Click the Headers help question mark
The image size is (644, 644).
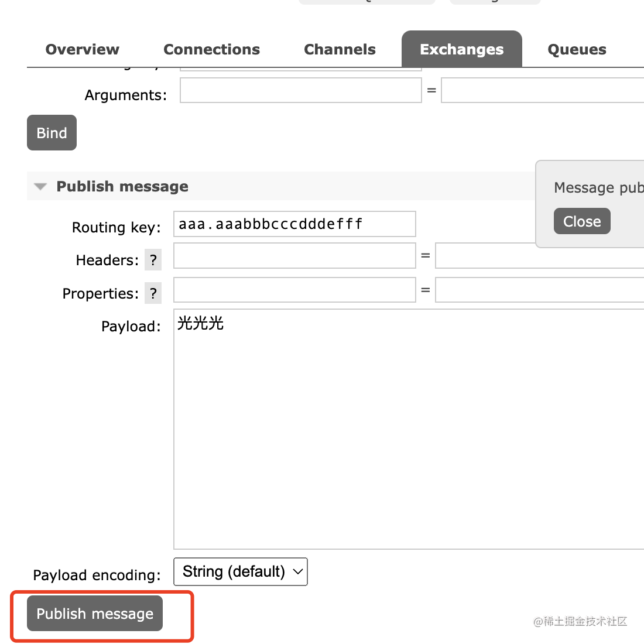pos(153,260)
